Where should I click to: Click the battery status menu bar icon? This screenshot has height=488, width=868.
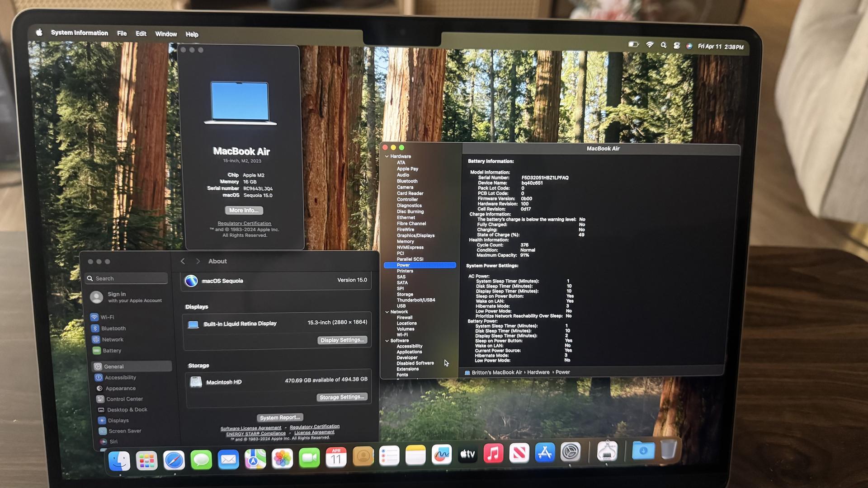click(x=633, y=44)
